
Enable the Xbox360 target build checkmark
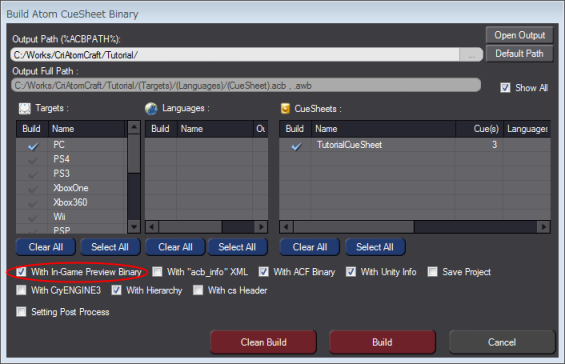(x=33, y=203)
